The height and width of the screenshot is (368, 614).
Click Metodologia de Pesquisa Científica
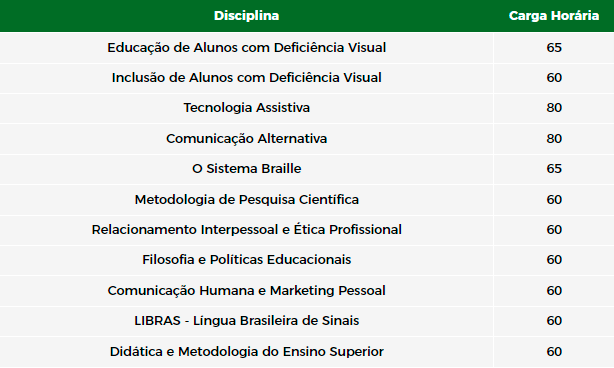point(247,200)
